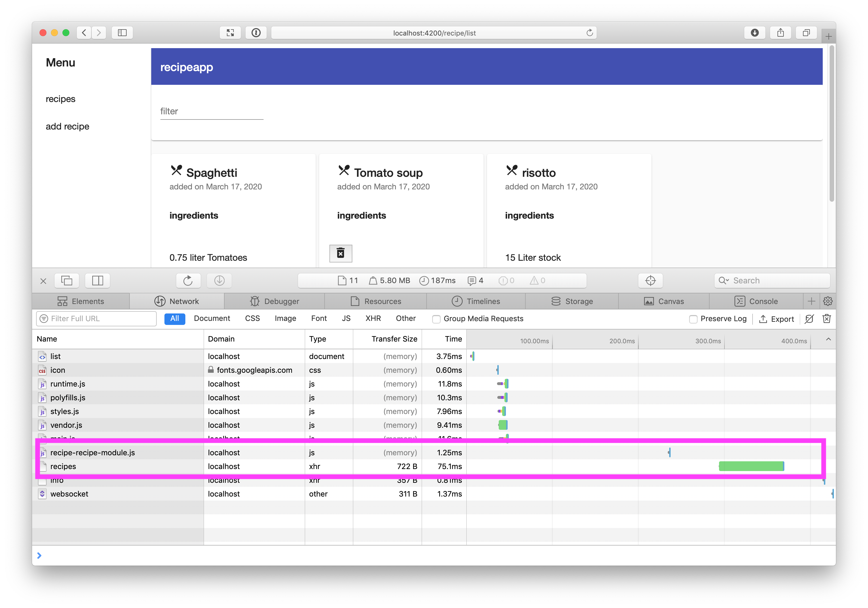The image size is (868, 608).
Task: Expand the recipes XHR request row
Action: point(63,466)
